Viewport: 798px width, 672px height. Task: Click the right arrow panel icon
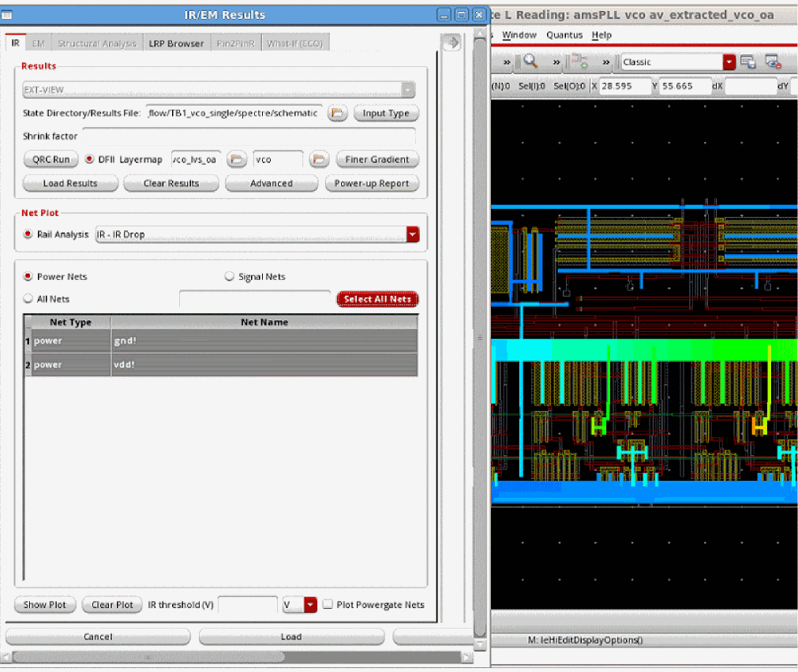pos(451,43)
